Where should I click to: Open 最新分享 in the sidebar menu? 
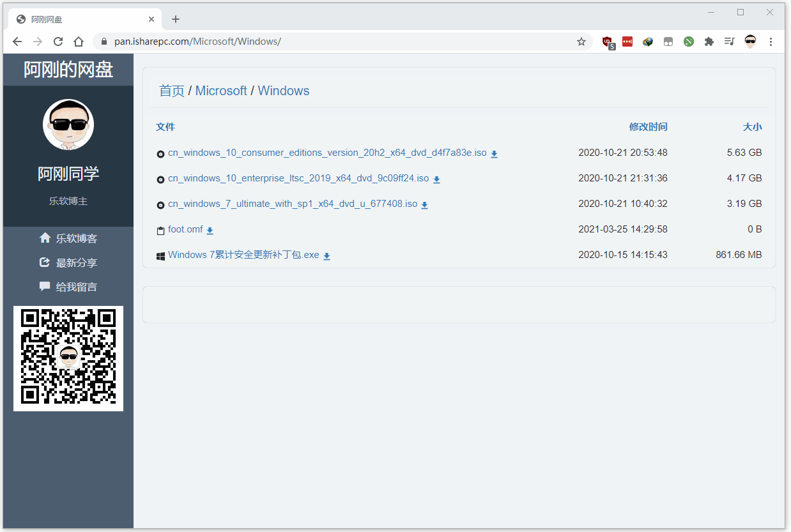[68, 262]
